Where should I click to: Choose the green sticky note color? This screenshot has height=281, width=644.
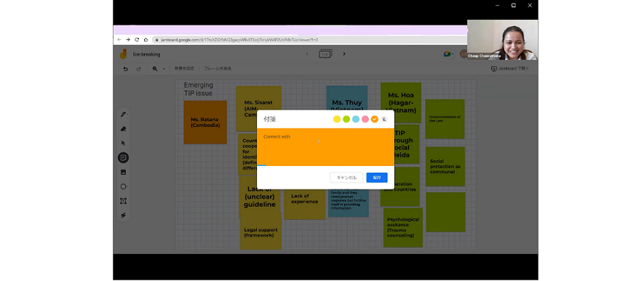click(346, 119)
